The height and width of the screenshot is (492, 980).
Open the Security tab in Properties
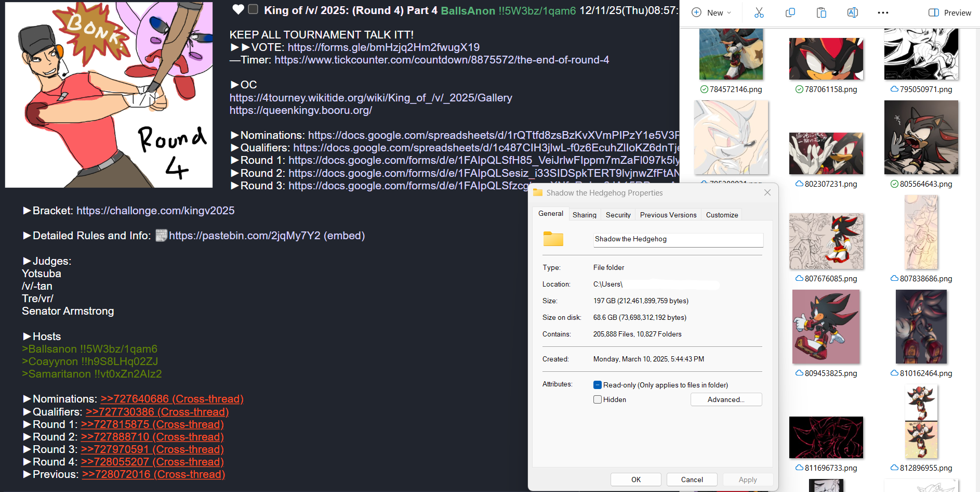point(618,215)
